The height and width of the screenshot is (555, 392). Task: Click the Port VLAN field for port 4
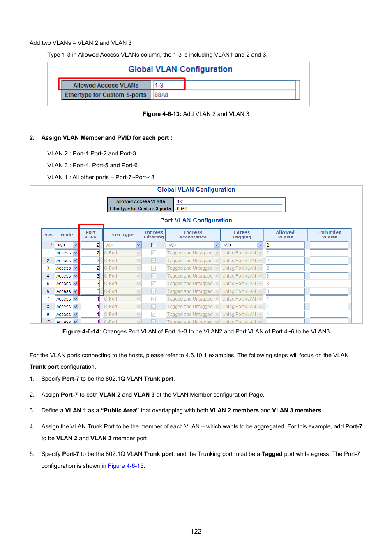pyautogui.click(x=90, y=276)
